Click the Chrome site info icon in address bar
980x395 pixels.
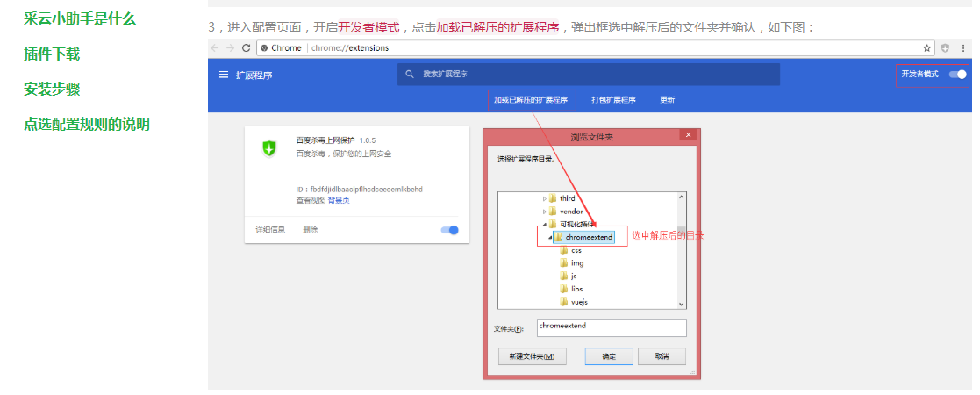coord(264,48)
